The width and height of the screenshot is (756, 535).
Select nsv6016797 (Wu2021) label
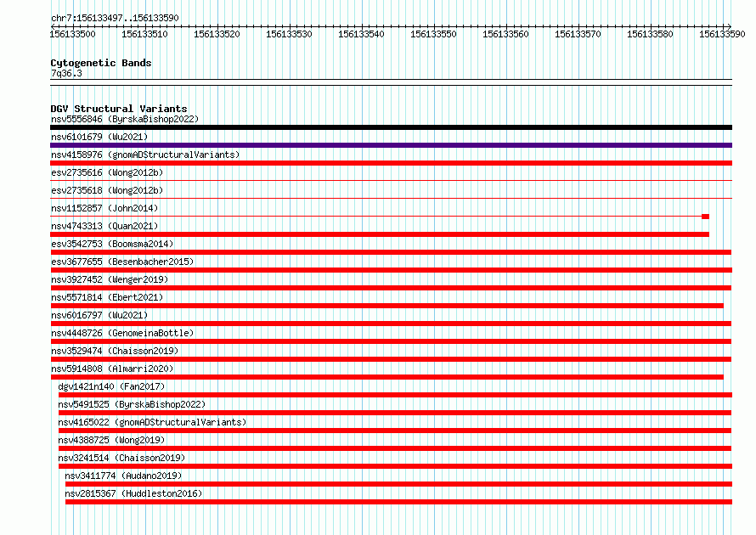[x=99, y=315]
